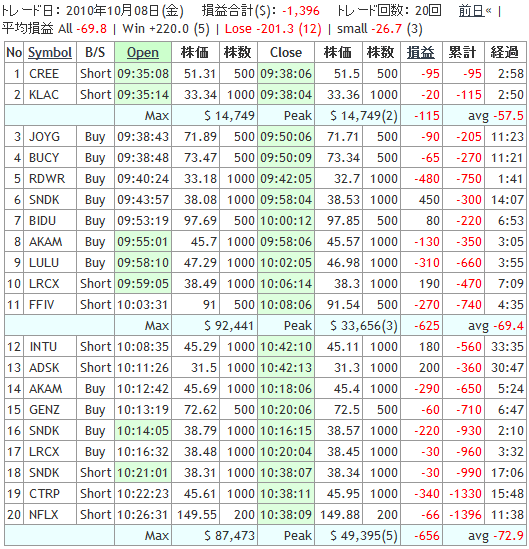Viewport: 529px width, 549px height.
Task: Click the avg -57.5 summary cell
Action: 496,116
